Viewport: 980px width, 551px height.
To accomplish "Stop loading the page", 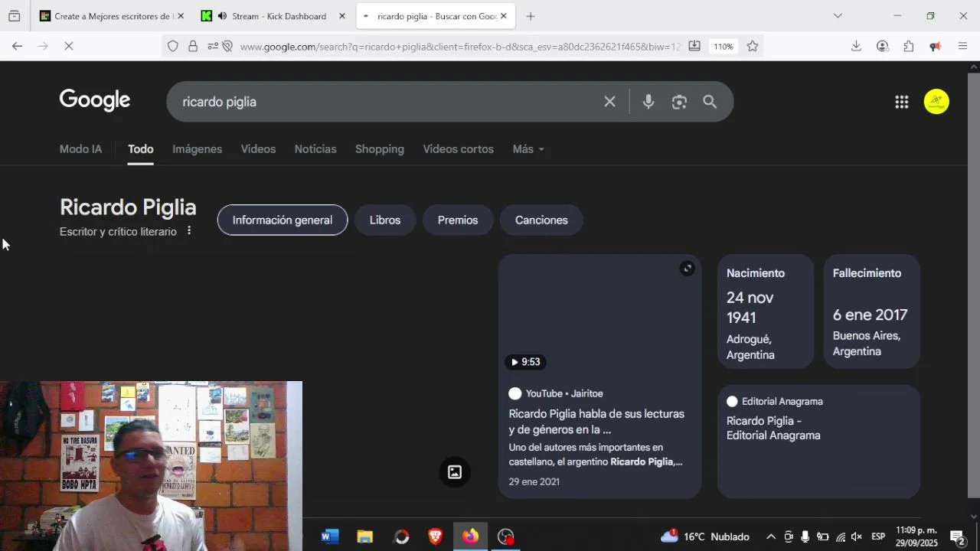I will (x=68, y=46).
